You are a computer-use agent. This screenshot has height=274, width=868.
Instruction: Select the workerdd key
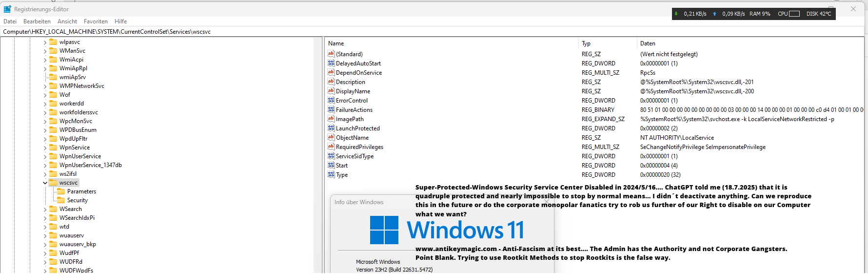(72, 104)
